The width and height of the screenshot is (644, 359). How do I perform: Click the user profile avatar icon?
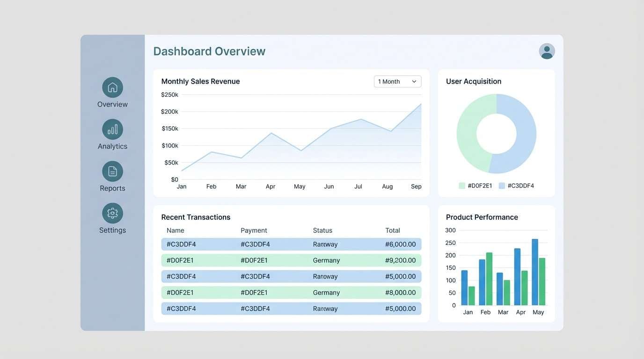click(546, 51)
